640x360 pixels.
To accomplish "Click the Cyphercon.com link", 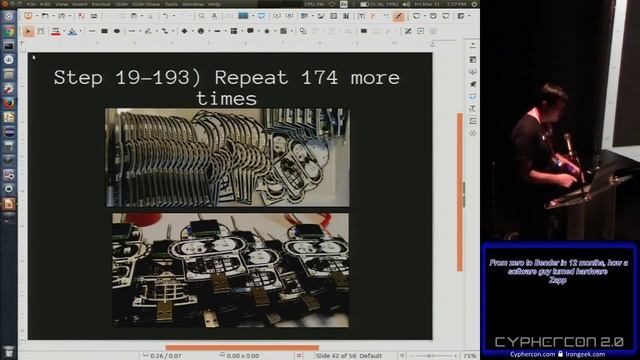I will coord(532,354).
